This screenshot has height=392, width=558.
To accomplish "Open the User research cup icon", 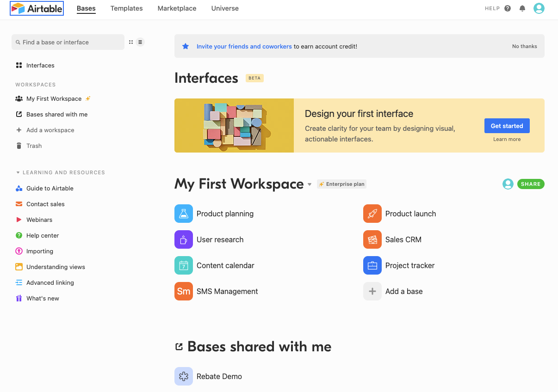I will pos(184,239).
